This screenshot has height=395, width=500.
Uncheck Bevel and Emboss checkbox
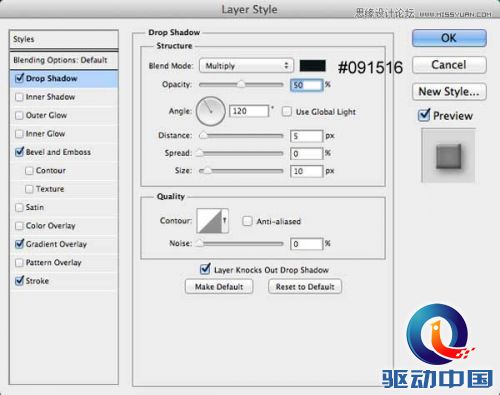tap(19, 152)
